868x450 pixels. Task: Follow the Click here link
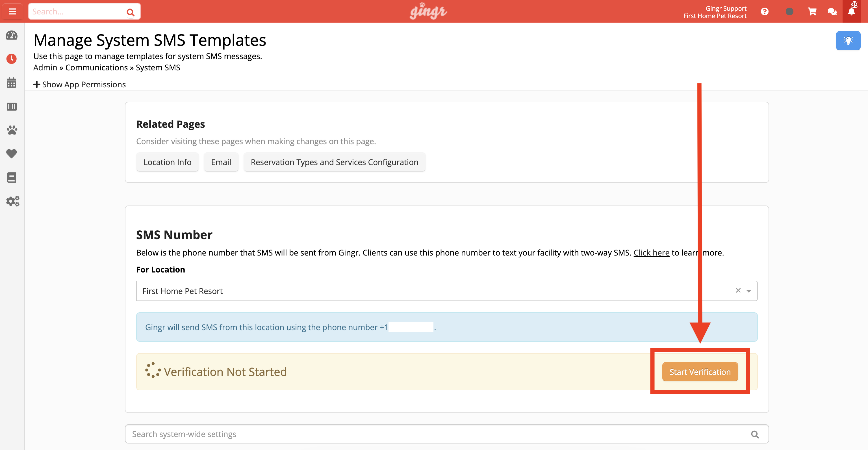651,253
